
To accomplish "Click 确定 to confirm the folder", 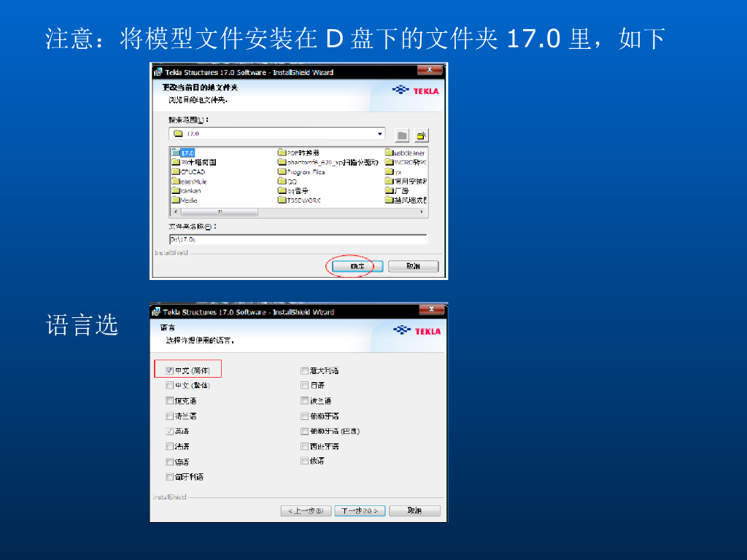I will click(357, 266).
